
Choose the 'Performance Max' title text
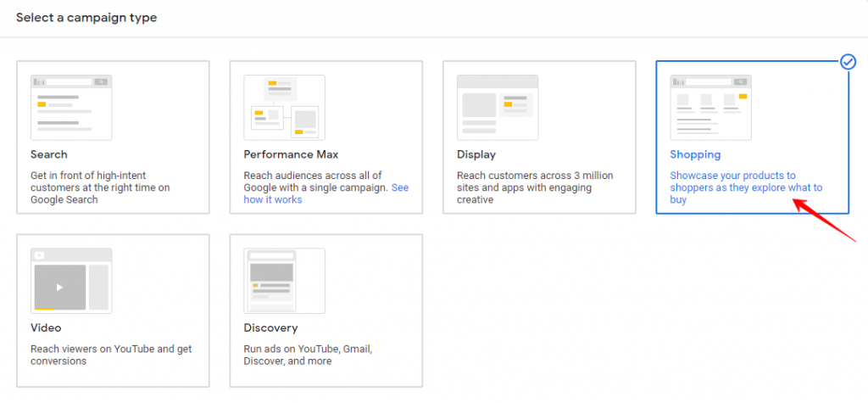[x=292, y=154]
